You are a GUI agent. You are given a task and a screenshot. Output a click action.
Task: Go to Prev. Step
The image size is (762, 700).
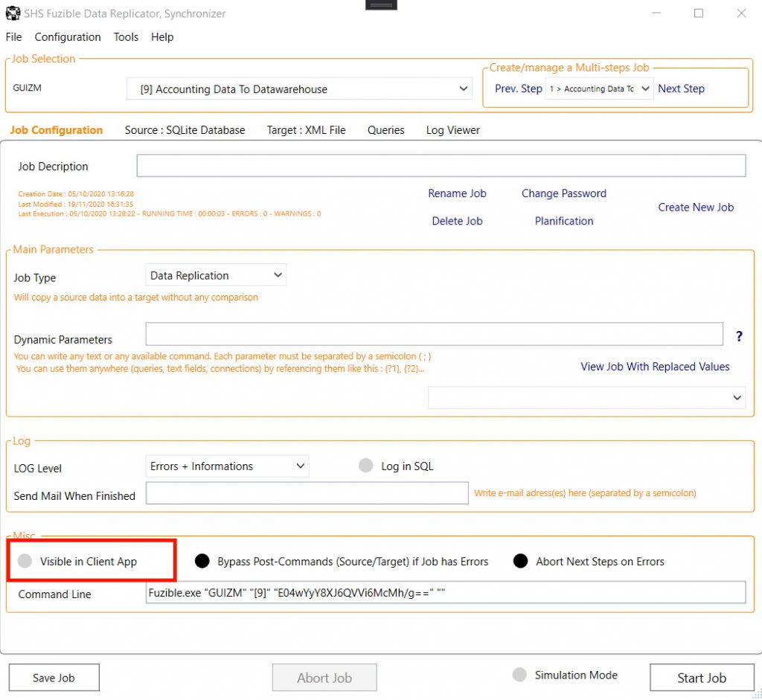click(518, 89)
